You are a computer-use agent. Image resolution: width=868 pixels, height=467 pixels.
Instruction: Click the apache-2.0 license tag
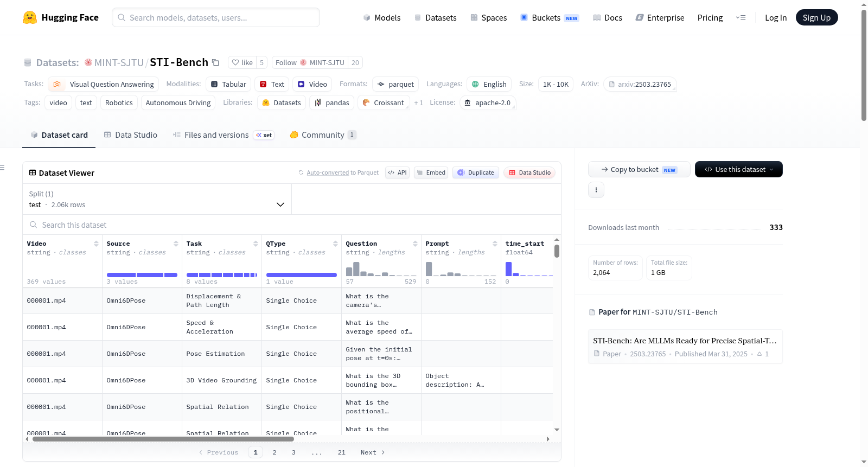(x=487, y=103)
